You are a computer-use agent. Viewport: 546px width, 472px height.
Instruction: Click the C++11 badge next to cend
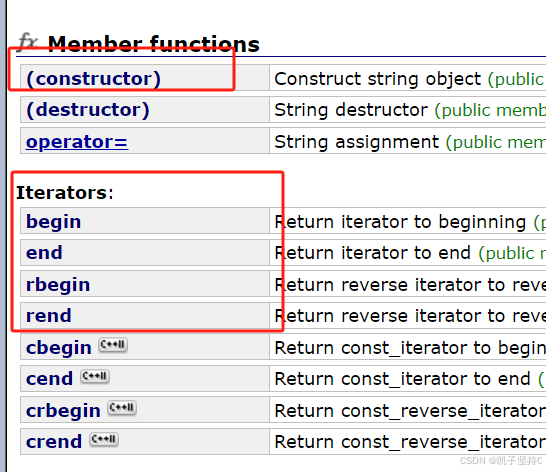pos(95,377)
